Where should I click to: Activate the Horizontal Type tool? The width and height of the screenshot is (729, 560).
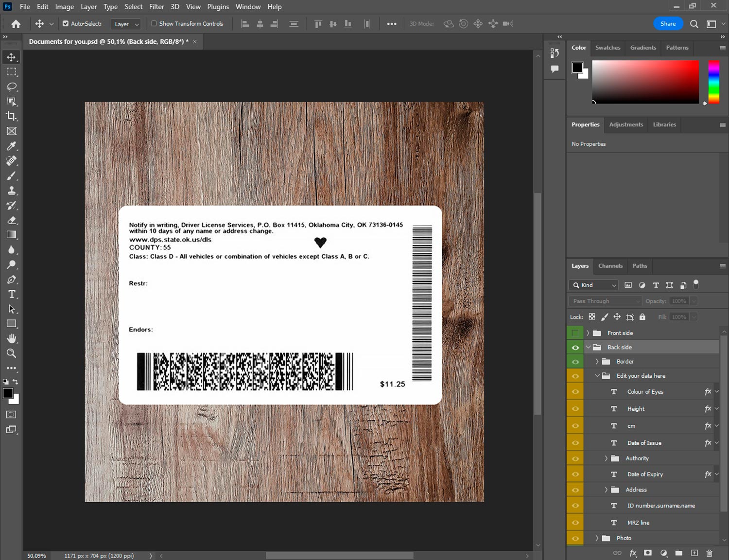pos(12,294)
